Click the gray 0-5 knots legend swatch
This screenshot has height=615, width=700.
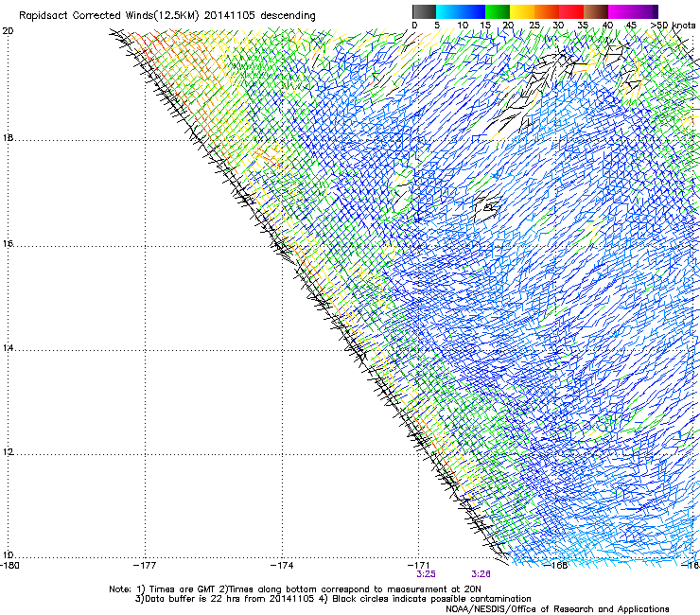pos(424,11)
